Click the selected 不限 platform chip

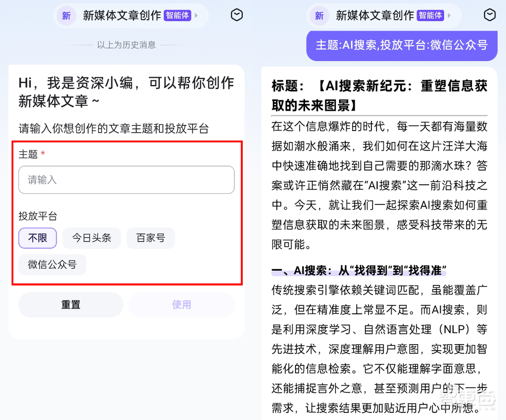pyautogui.click(x=37, y=238)
